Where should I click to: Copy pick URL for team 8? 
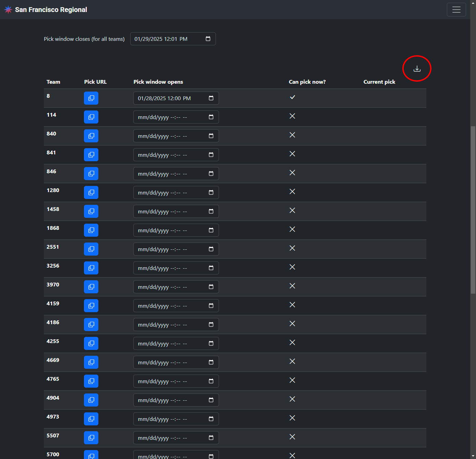(x=91, y=98)
